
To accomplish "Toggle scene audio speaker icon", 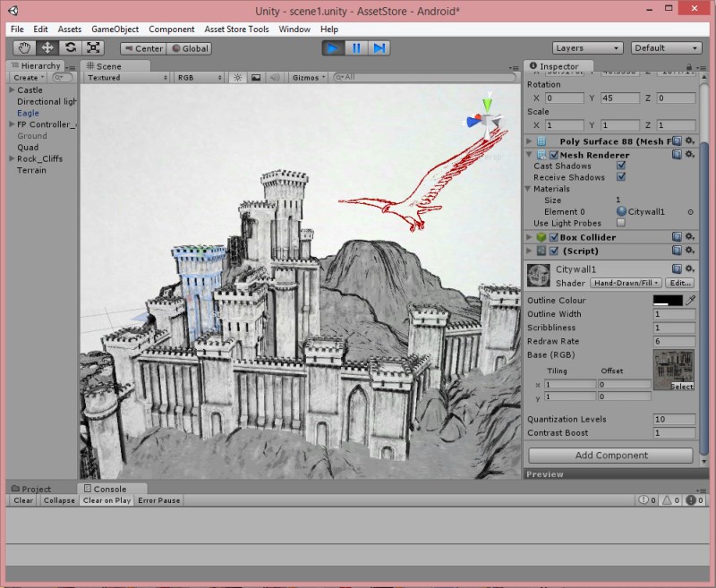I will pyautogui.click(x=275, y=78).
